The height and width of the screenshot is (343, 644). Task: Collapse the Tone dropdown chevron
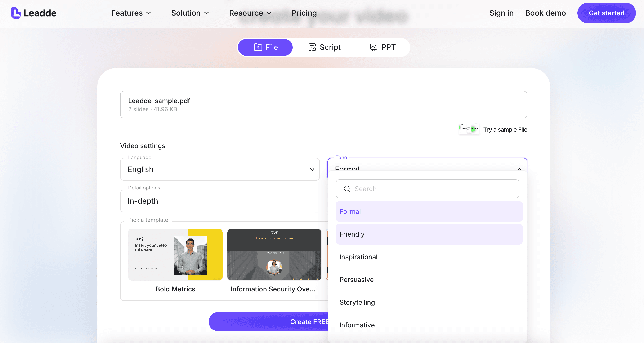[x=519, y=169]
